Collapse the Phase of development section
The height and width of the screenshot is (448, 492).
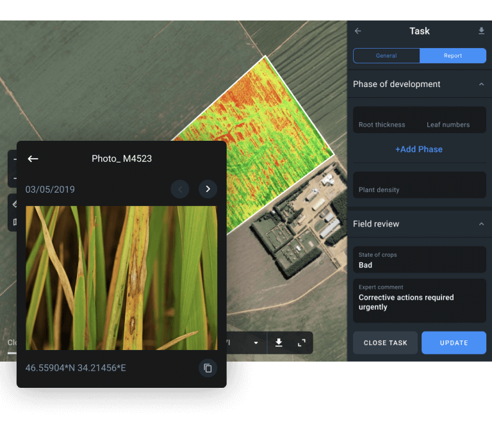point(481,84)
